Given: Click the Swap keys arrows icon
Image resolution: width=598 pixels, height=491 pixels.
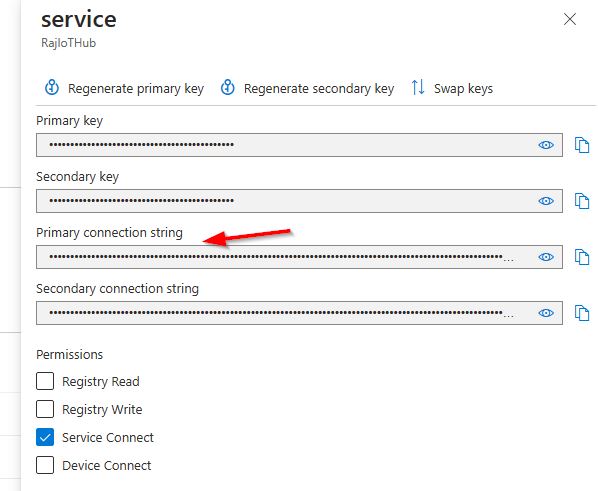Looking at the screenshot, I should [418, 87].
